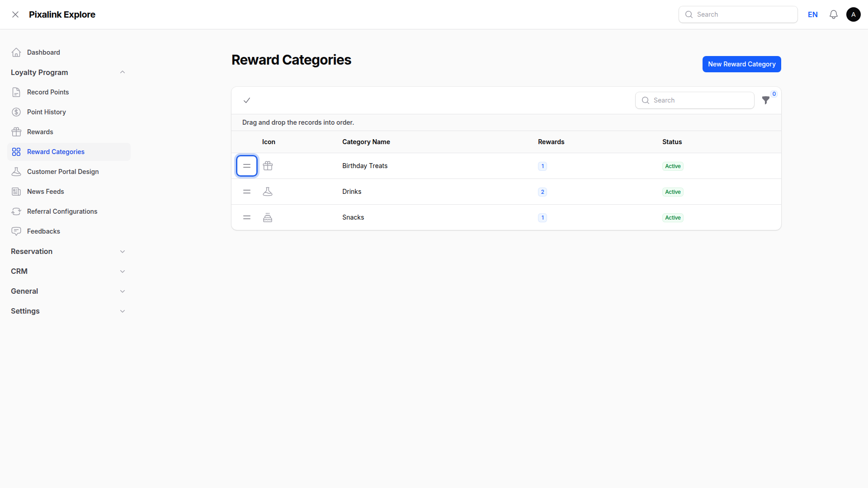This screenshot has height=488, width=868.
Task: Click the Drinks rewards count badge 2
Action: (x=542, y=192)
